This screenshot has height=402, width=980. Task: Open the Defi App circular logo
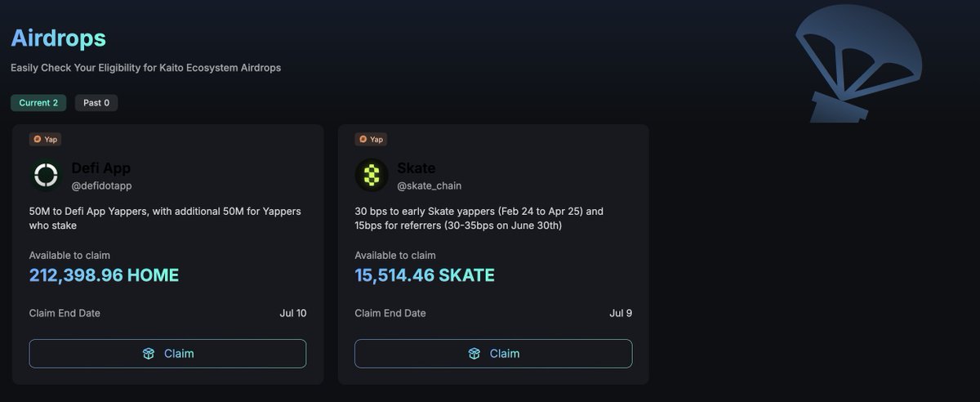pos(46,175)
